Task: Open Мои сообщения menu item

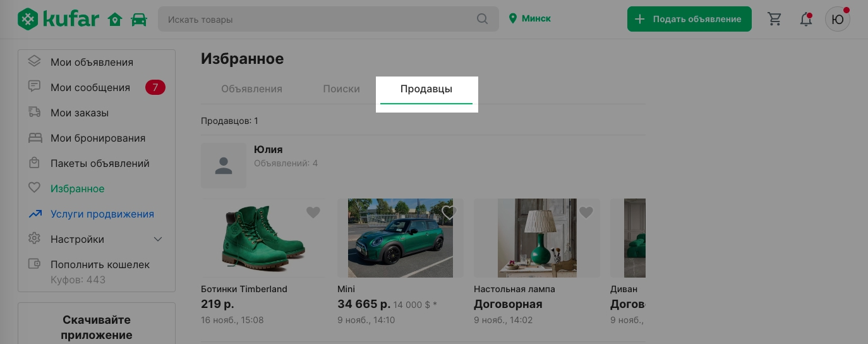Action: (x=90, y=87)
